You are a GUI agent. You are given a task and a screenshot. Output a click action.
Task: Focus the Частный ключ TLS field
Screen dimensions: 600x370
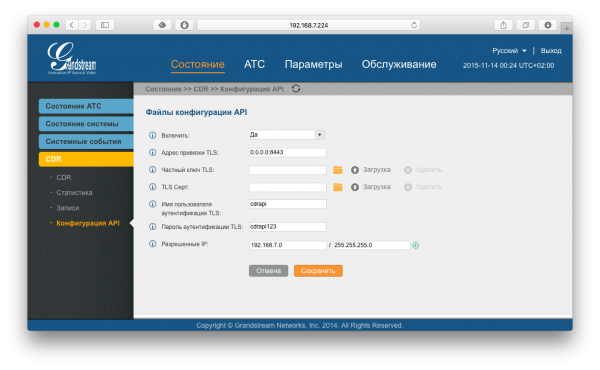pyautogui.click(x=288, y=170)
